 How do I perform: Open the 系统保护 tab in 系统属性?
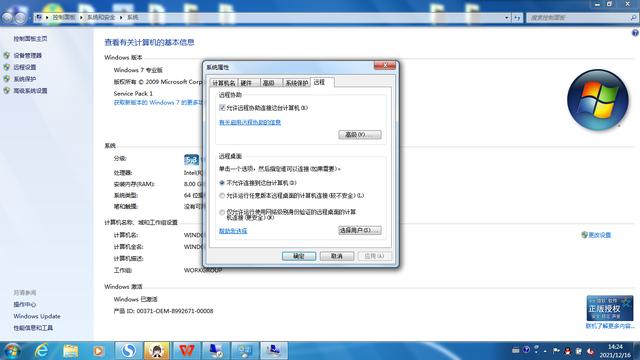click(297, 83)
